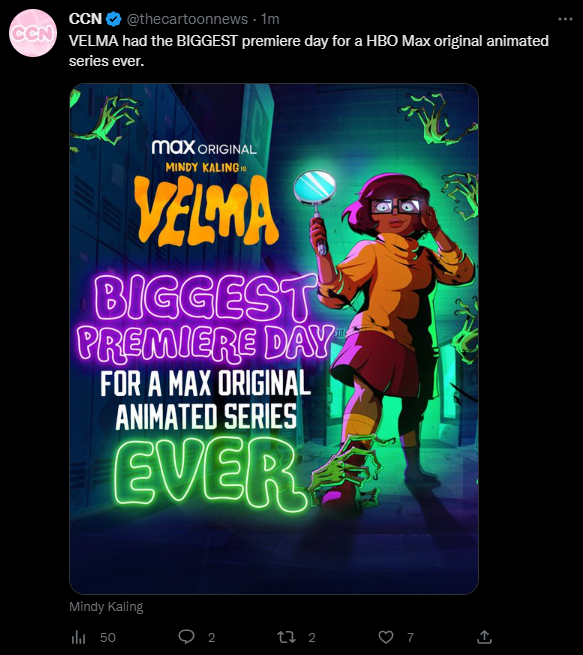
Task: Open the three-dot more options menu
Action: pos(565,19)
